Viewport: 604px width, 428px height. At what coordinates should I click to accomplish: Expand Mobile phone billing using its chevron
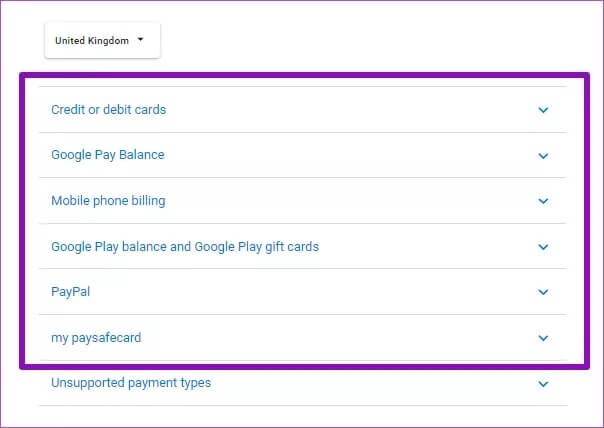pos(543,201)
